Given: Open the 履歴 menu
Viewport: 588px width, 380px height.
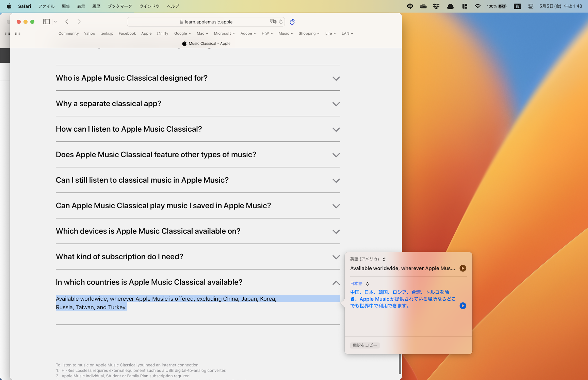Looking at the screenshot, I should click(96, 6).
